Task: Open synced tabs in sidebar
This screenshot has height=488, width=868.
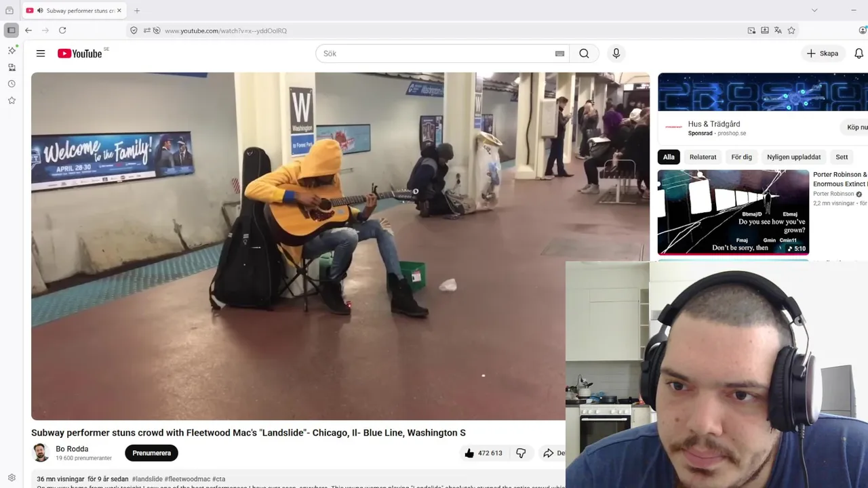Action: pyautogui.click(x=12, y=67)
